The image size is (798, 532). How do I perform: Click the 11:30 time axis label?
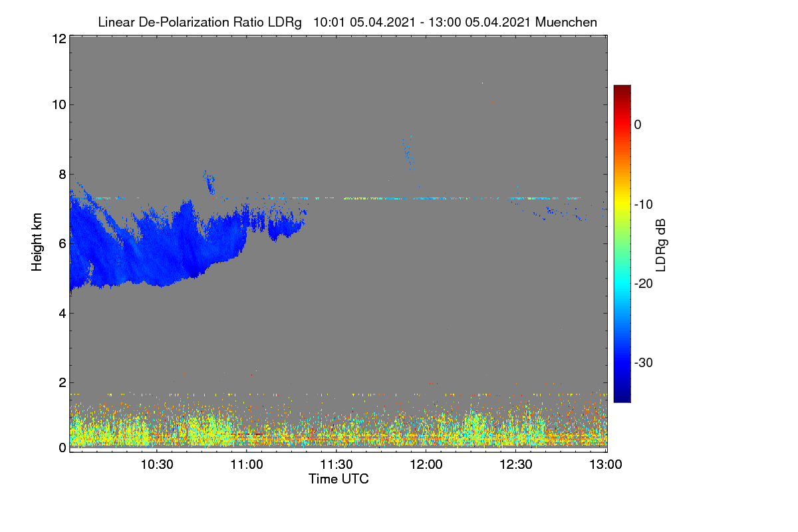(336, 465)
